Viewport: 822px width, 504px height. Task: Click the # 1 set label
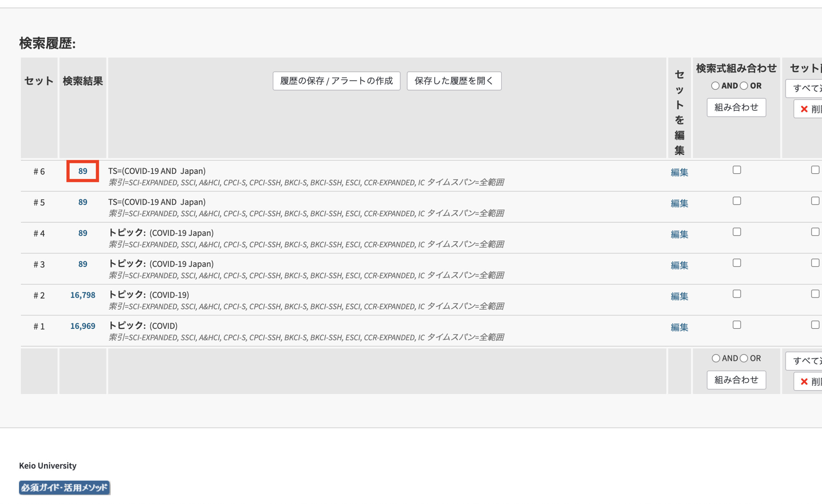coord(39,327)
